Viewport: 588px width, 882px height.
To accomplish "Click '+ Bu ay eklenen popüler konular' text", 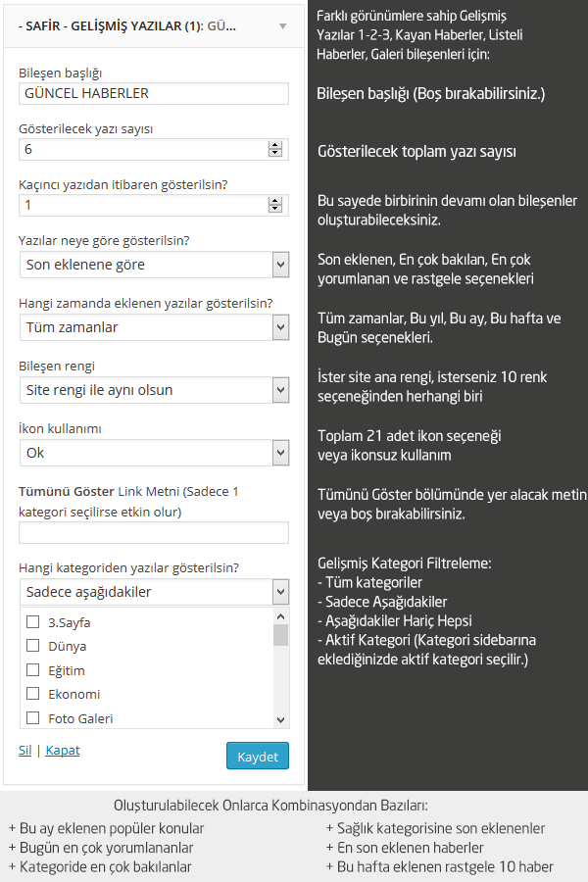I will pyautogui.click(x=106, y=828).
